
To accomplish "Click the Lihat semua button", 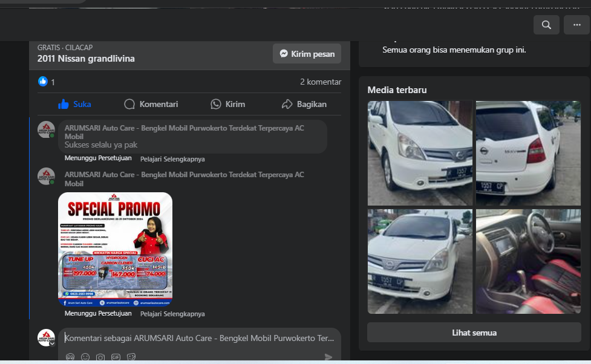I will 474,333.
